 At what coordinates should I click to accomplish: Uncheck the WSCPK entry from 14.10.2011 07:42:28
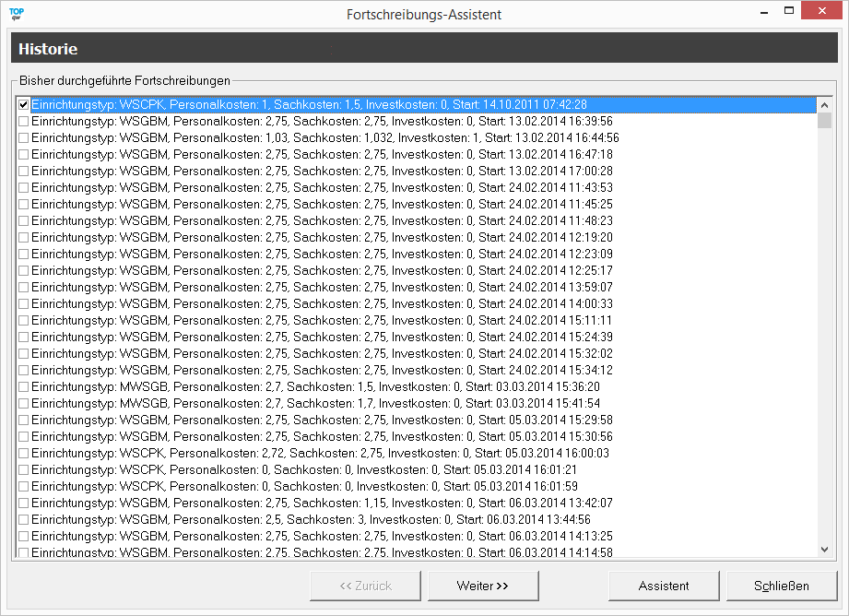click(24, 105)
